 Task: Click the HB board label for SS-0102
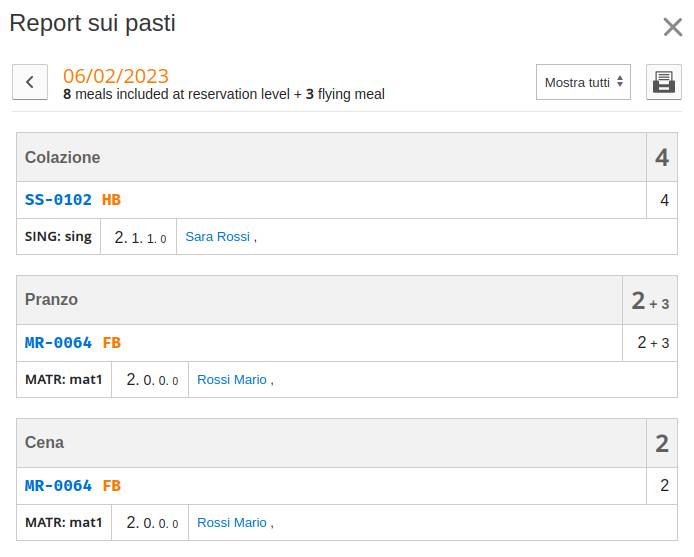111,200
